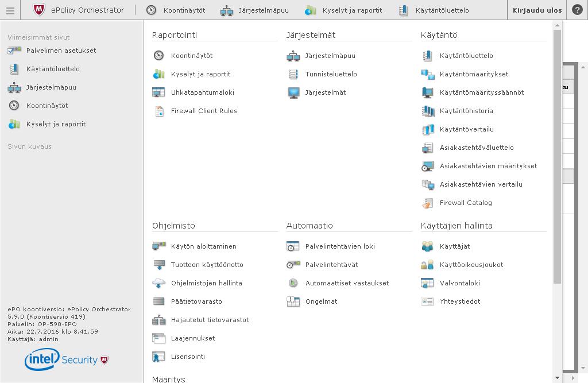Click the McAfee shield logo icon
The width and height of the screenshot is (588, 383).
pyautogui.click(x=39, y=10)
